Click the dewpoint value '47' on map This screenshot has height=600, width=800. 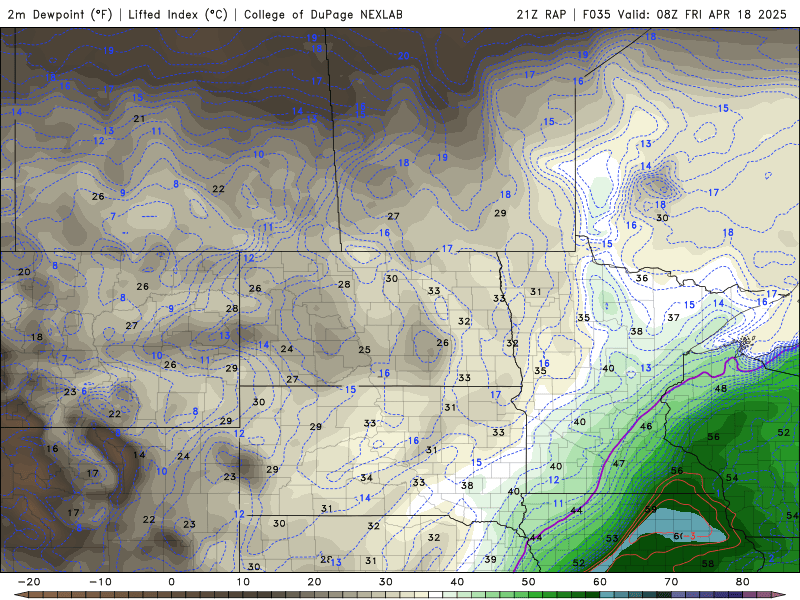(618, 463)
